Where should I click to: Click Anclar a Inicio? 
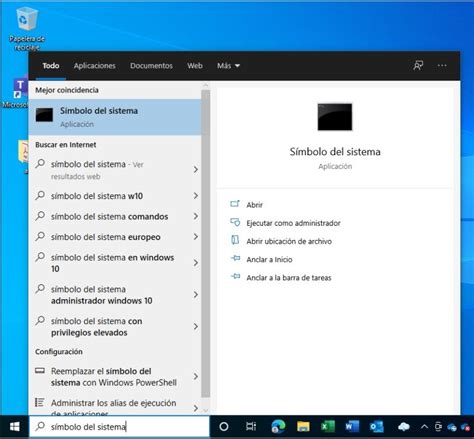(x=269, y=259)
